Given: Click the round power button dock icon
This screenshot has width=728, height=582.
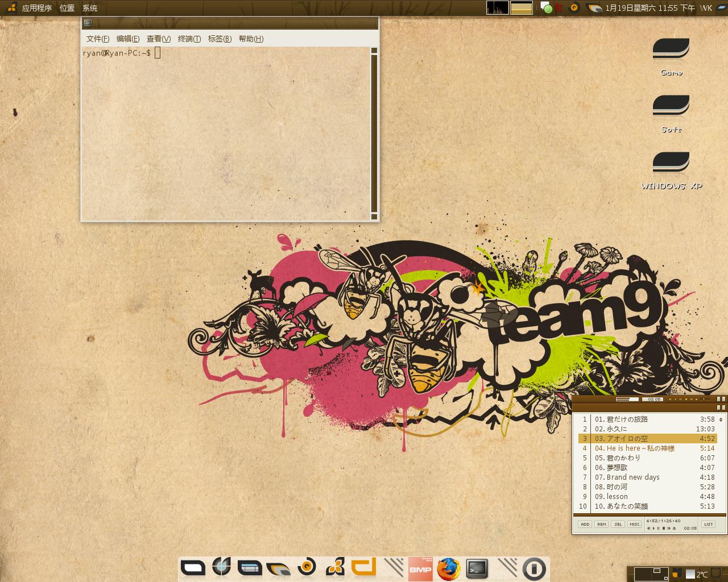Looking at the screenshot, I should tap(534, 568).
